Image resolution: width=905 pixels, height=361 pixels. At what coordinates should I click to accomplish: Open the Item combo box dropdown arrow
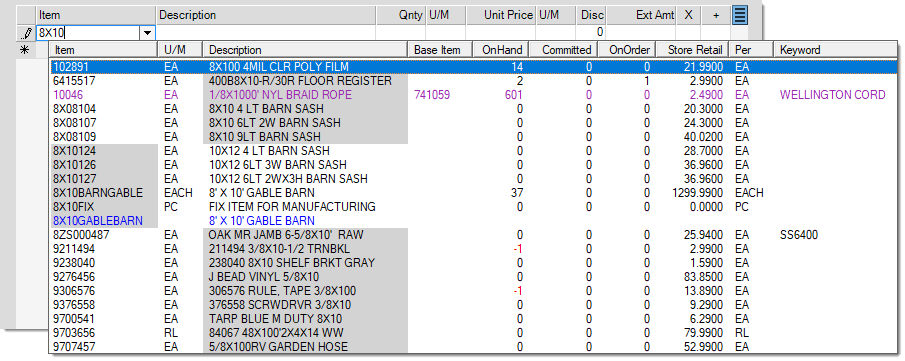(x=148, y=33)
